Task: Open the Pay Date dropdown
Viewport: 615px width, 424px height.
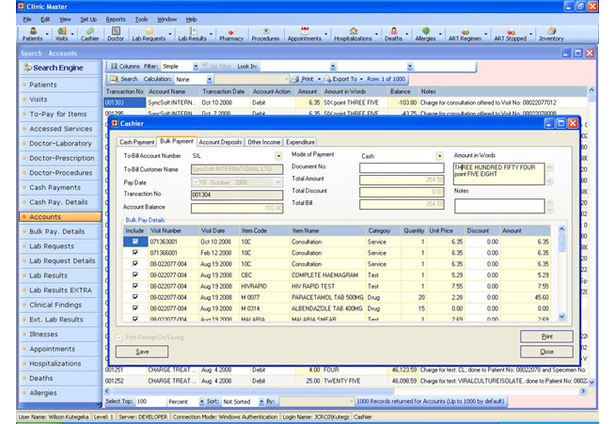Action: 278,182
